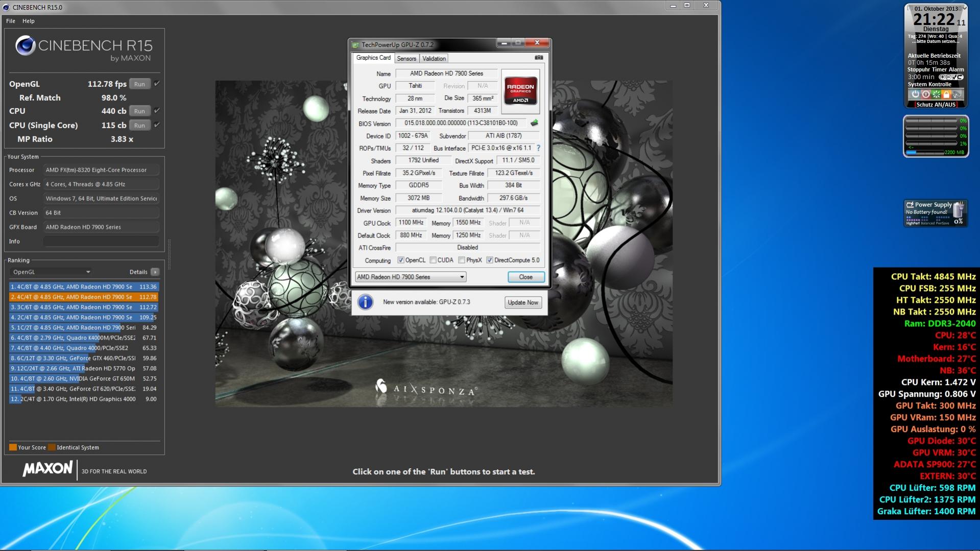Viewport: 980px width, 551px height.
Task: Click the Identical System brown legend swatch
Action: coord(52,447)
